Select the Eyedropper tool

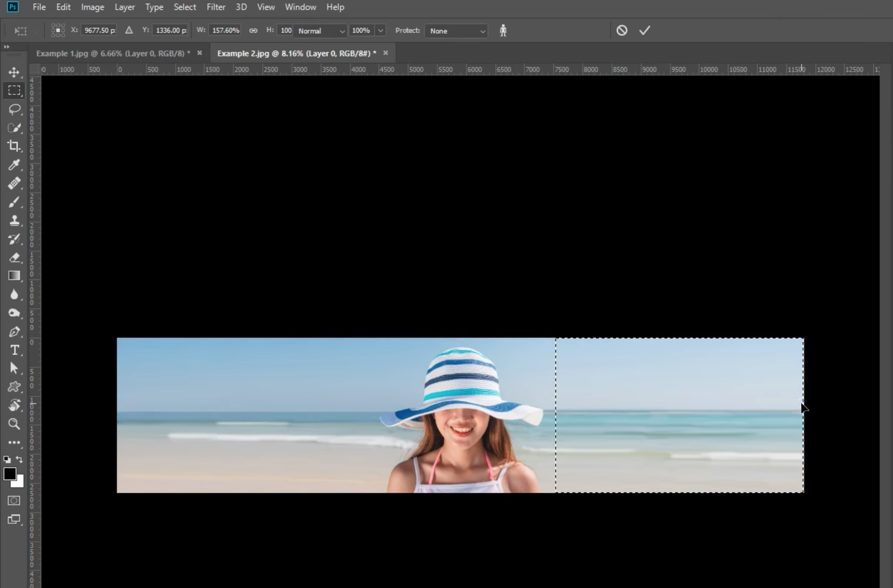tap(14, 165)
